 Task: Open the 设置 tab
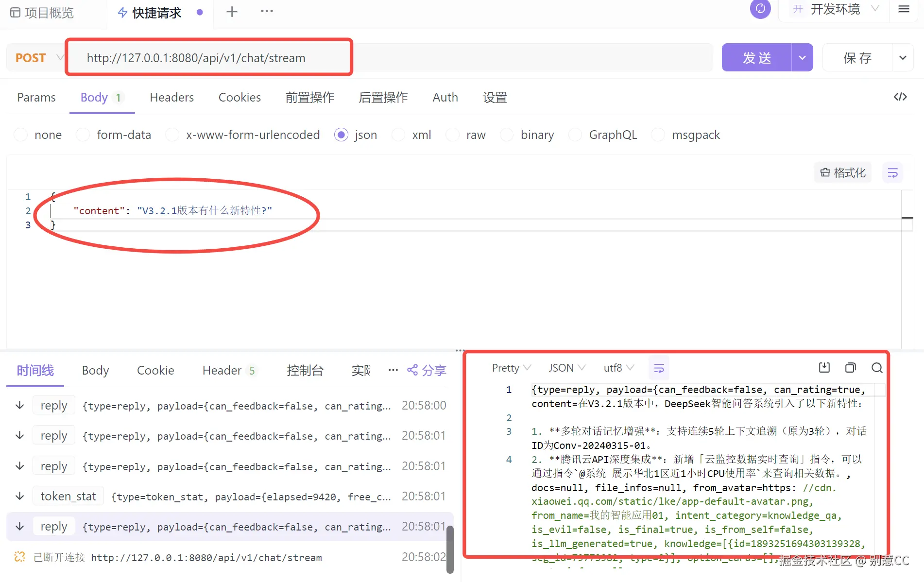(x=495, y=97)
